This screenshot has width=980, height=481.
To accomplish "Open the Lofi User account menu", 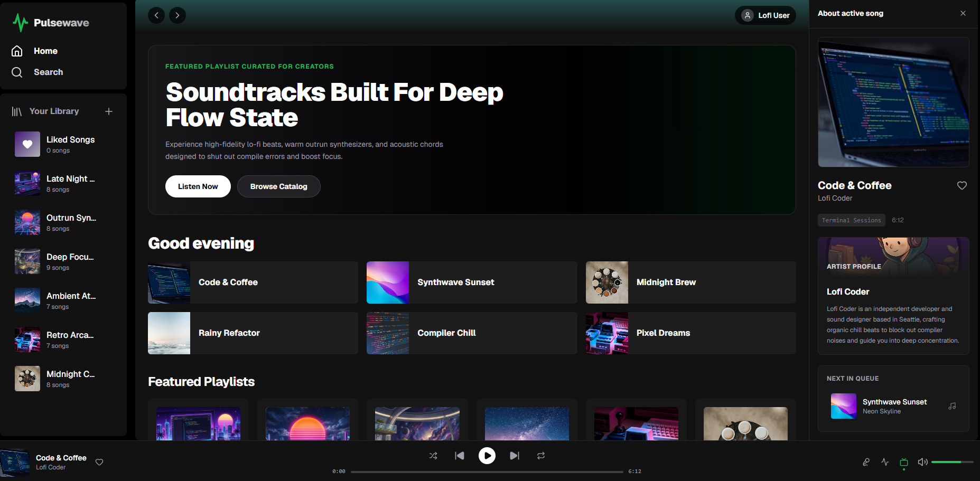I will pos(766,15).
